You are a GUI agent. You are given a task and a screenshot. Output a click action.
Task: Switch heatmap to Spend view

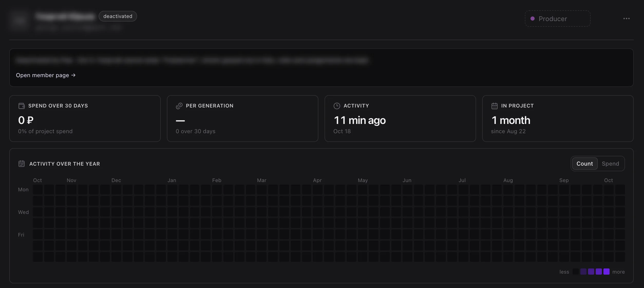tap(610, 164)
